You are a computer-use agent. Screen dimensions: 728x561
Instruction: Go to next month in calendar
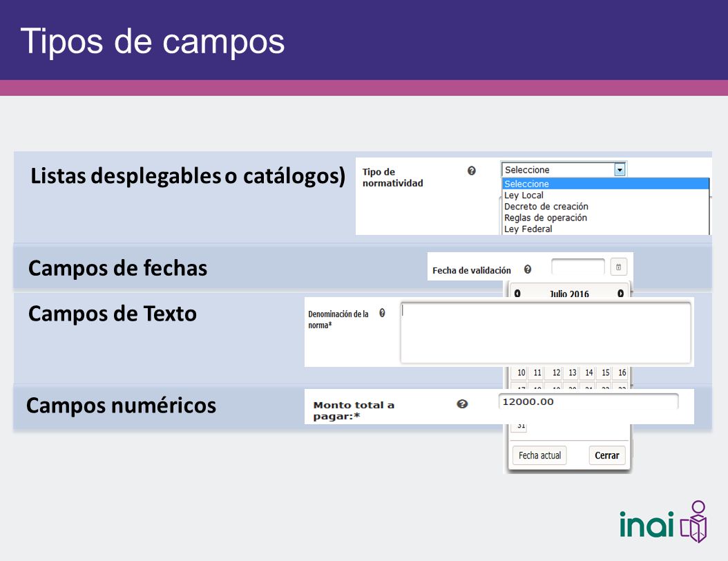(x=620, y=294)
